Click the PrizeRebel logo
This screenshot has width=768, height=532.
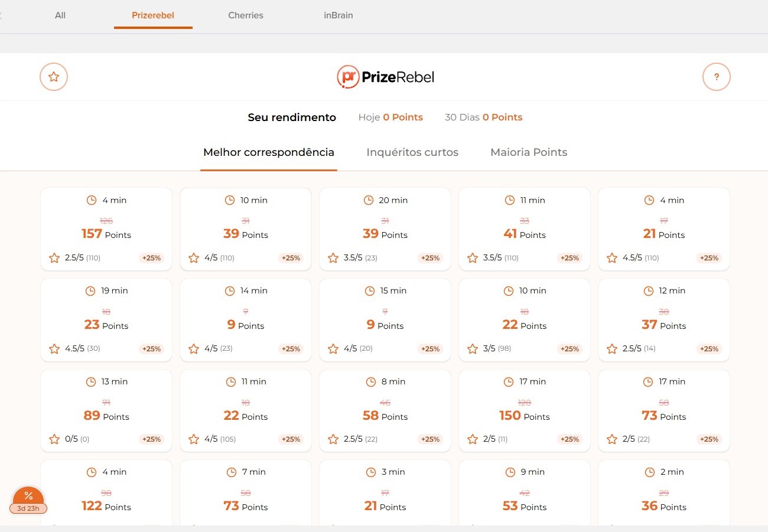point(385,77)
